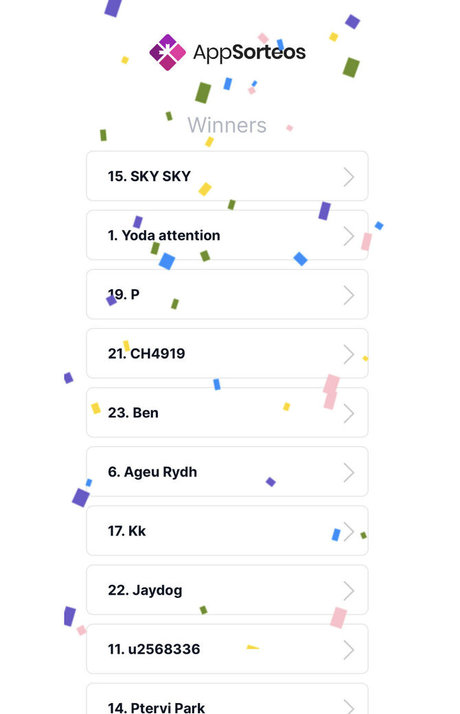
Task: Open the 22. Jaydog list item
Action: [227, 590]
